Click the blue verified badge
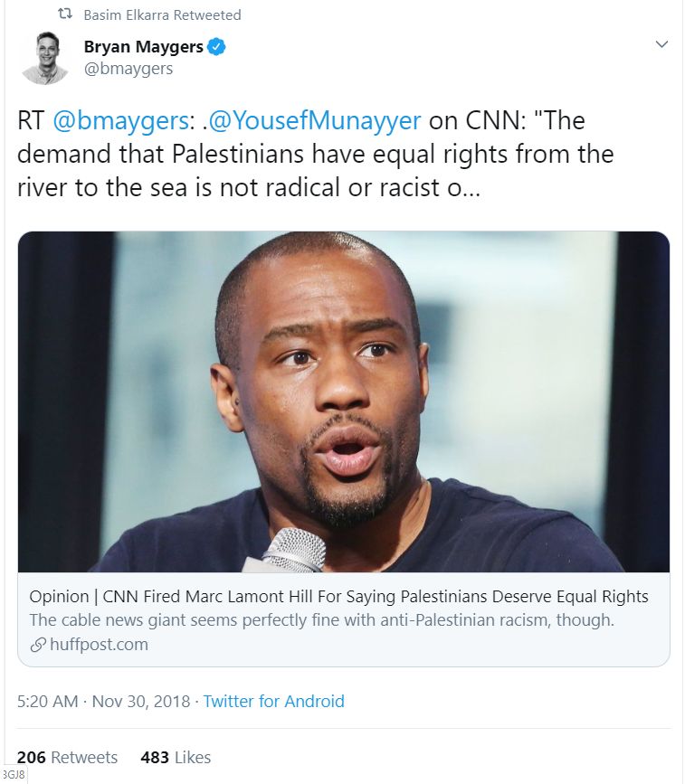 [x=215, y=46]
